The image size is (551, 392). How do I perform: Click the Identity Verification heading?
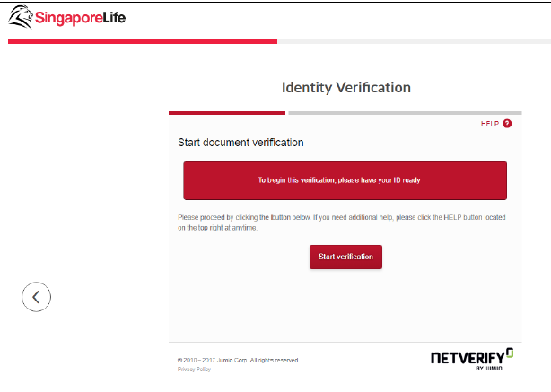(345, 88)
